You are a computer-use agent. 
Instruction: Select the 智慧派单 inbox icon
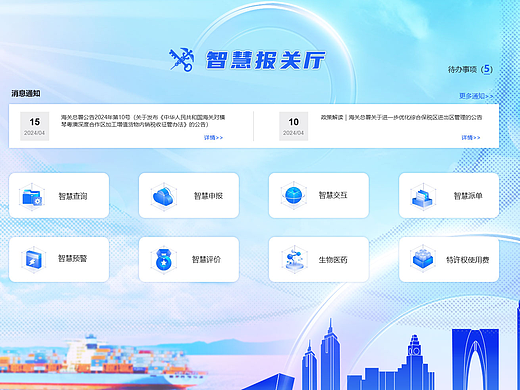pos(423,196)
